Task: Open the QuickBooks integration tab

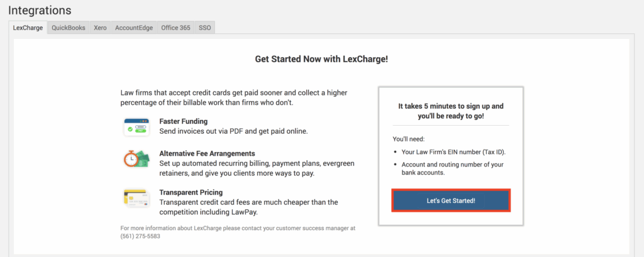Action: pos(69,28)
